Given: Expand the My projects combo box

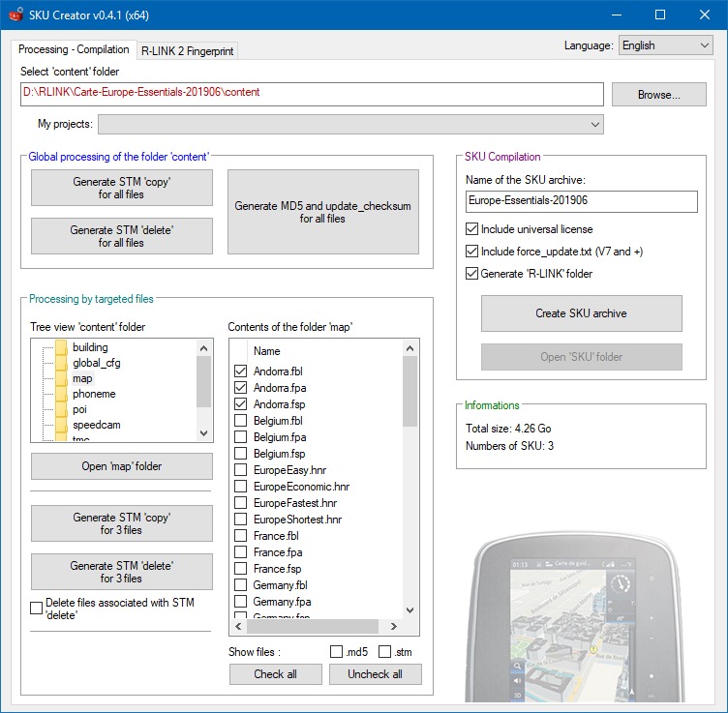Looking at the screenshot, I should coord(350,125).
